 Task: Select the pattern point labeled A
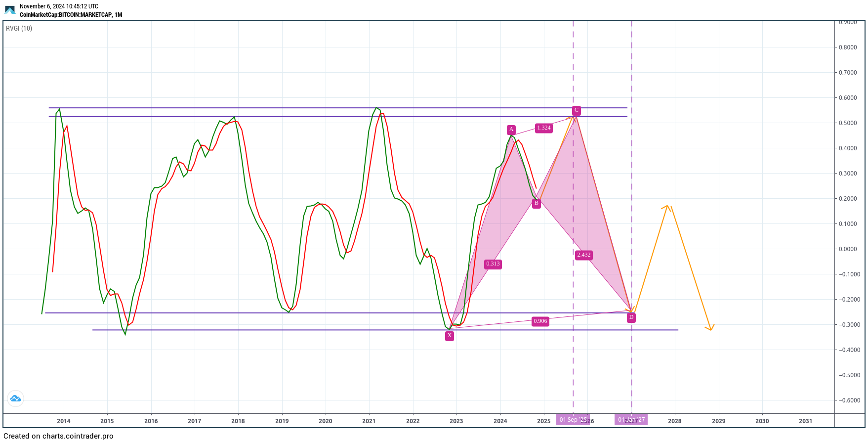(511, 130)
